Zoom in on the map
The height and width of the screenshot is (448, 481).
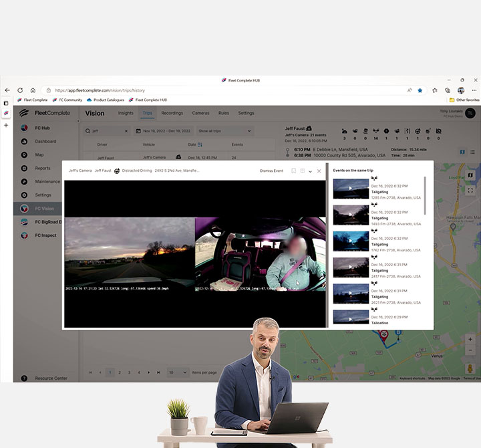tap(470, 339)
